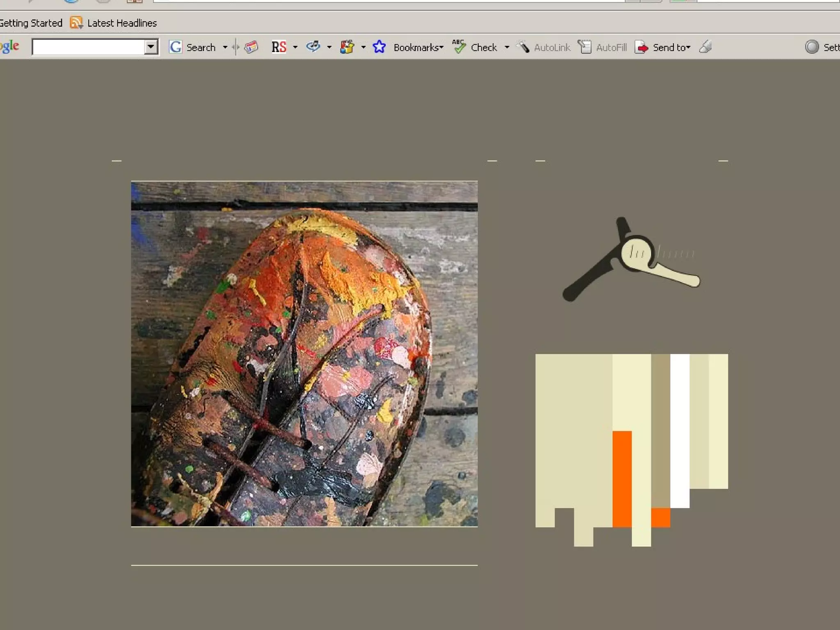Click the AutoFill form icon
Image resolution: width=840 pixels, height=630 pixels.
(x=584, y=47)
